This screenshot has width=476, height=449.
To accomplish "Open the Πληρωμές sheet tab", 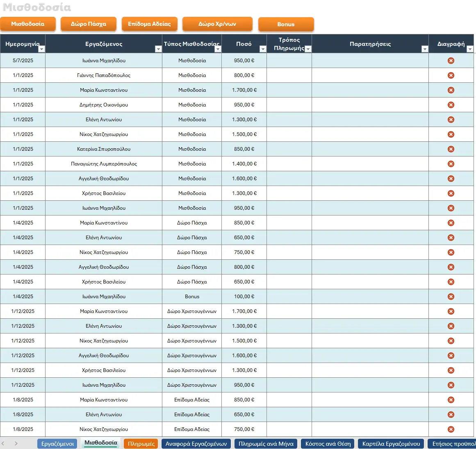I will pyautogui.click(x=141, y=444).
